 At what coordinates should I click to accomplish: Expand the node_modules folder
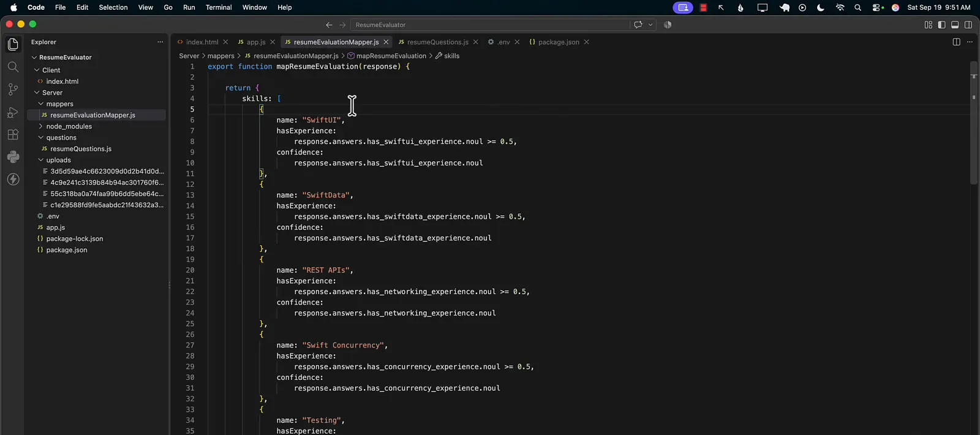click(41, 127)
